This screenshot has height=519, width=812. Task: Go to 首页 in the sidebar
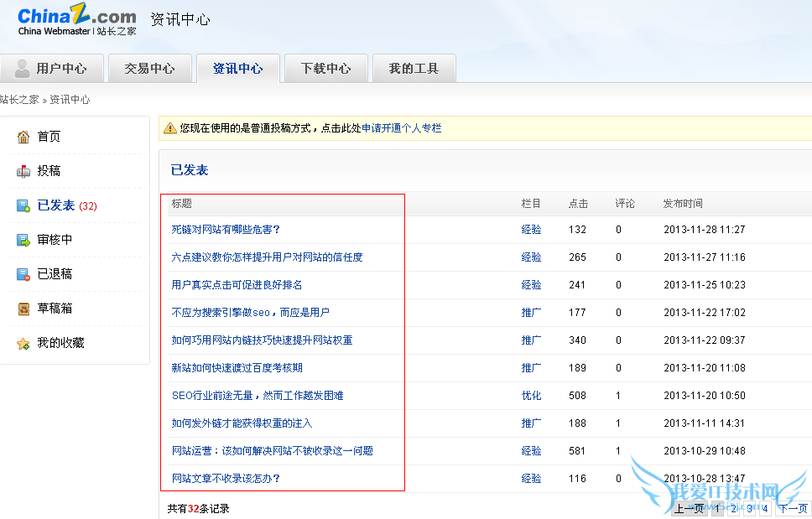49,137
